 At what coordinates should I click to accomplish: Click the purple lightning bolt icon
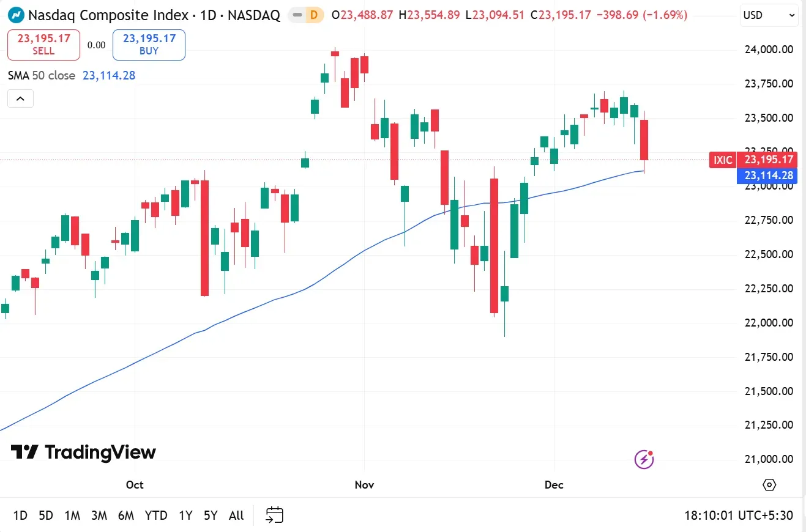tap(644, 459)
